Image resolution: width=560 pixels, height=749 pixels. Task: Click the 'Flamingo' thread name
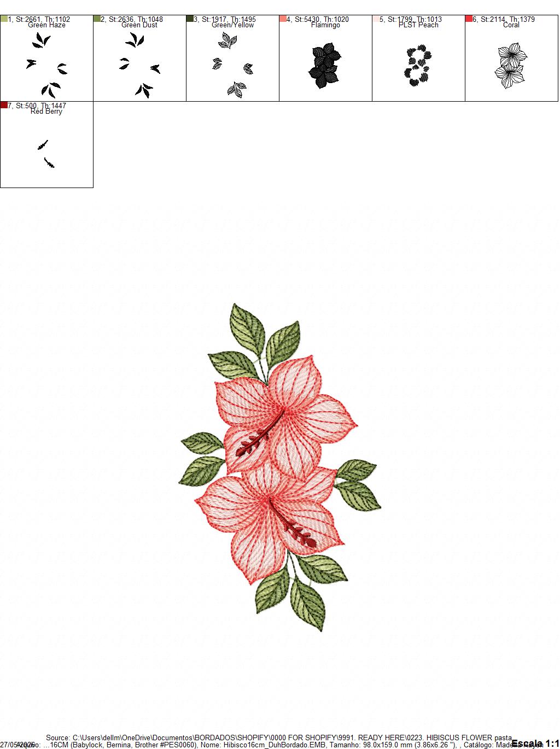coord(325,25)
